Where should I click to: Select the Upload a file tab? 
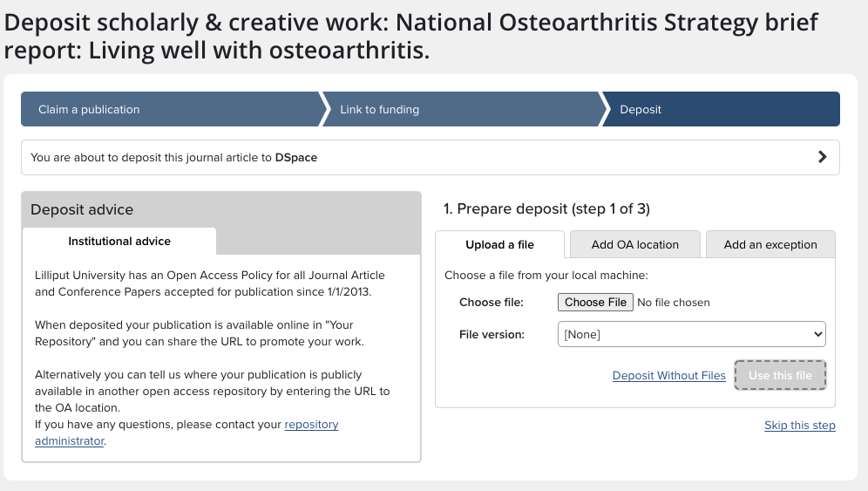click(x=499, y=245)
